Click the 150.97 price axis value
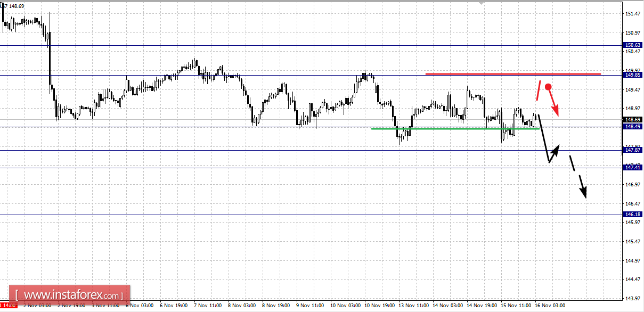 click(633, 32)
